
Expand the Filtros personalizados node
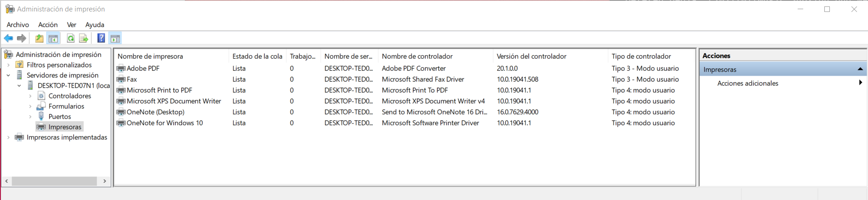pyautogui.click(x=8, y=65)
